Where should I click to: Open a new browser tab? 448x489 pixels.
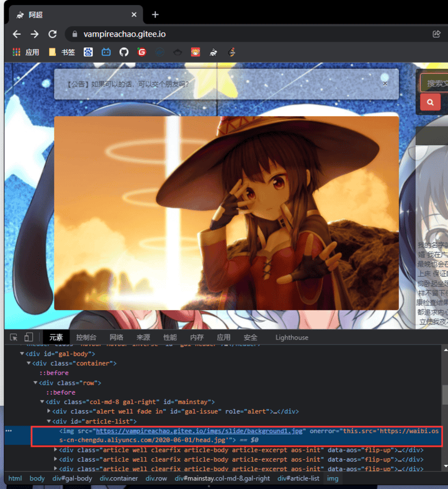pyautogui.click(x=155, y=14)
